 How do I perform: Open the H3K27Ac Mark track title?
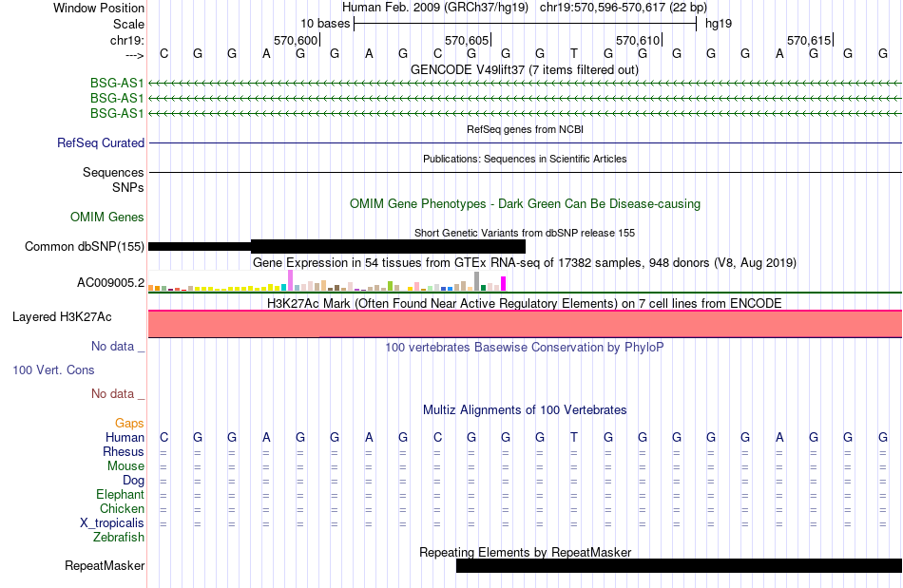[525, 303]
